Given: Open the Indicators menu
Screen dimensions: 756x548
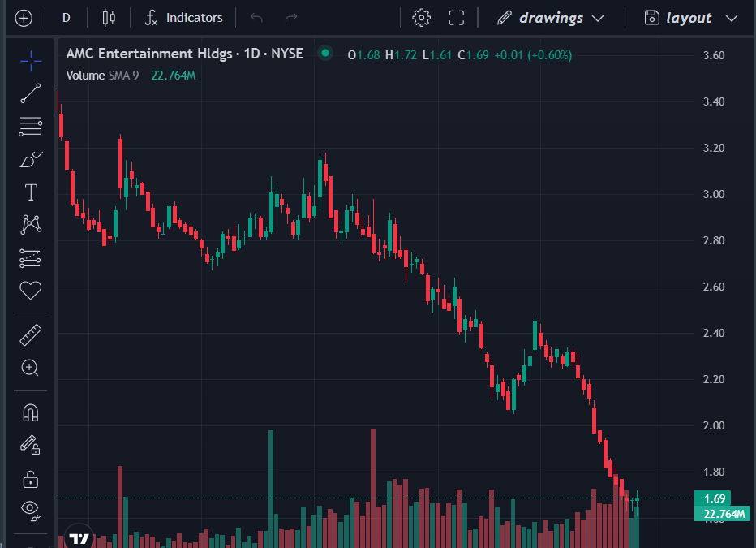Looking at the screenshot, I should (184, 18).
